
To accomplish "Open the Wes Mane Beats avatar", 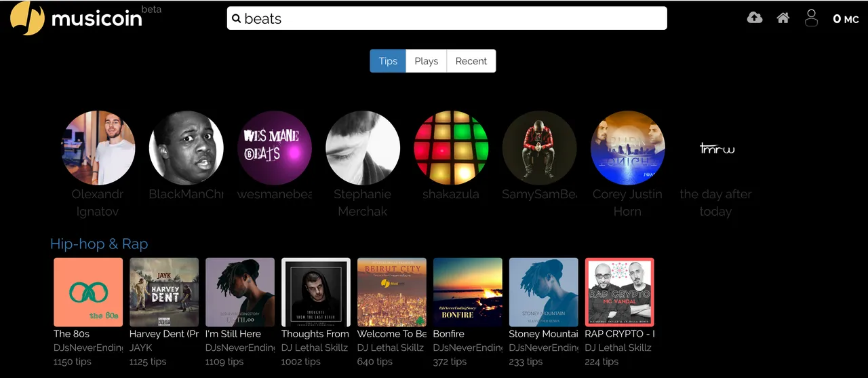I will click(x=275, y=148).
